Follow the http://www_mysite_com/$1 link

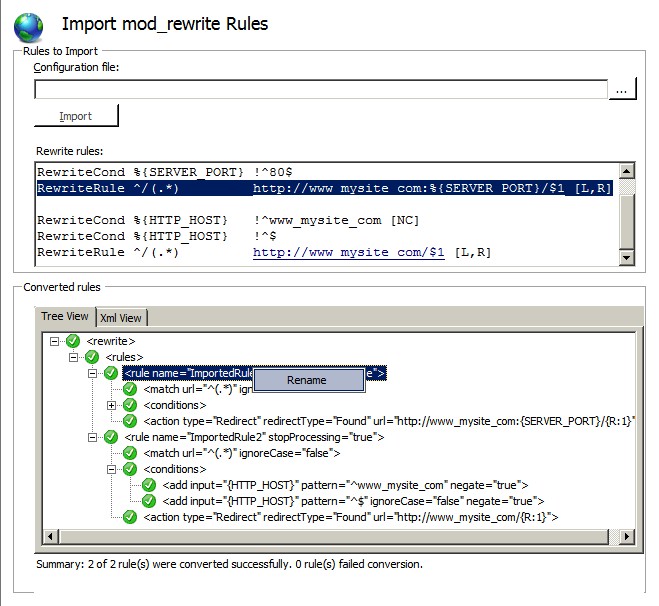(x=348, y=252)
